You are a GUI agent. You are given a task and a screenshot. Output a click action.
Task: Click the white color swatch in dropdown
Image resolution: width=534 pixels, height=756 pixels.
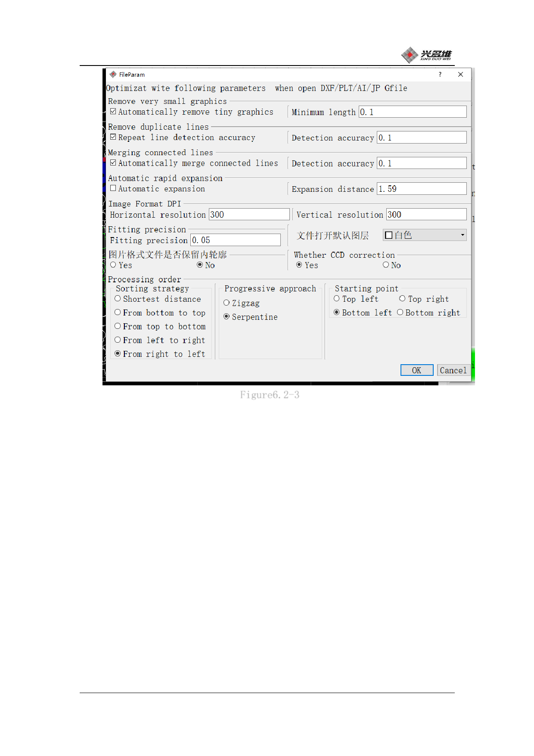tap(388, 235)
